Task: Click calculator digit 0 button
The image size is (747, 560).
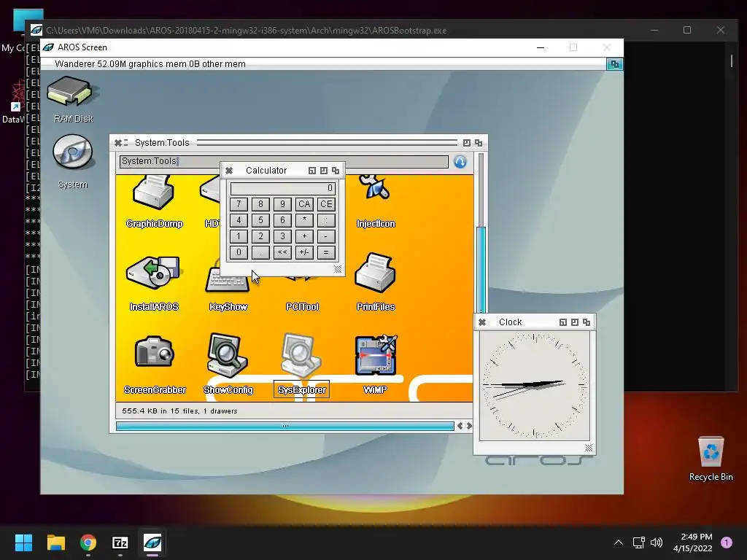Action: click(239, 252)
